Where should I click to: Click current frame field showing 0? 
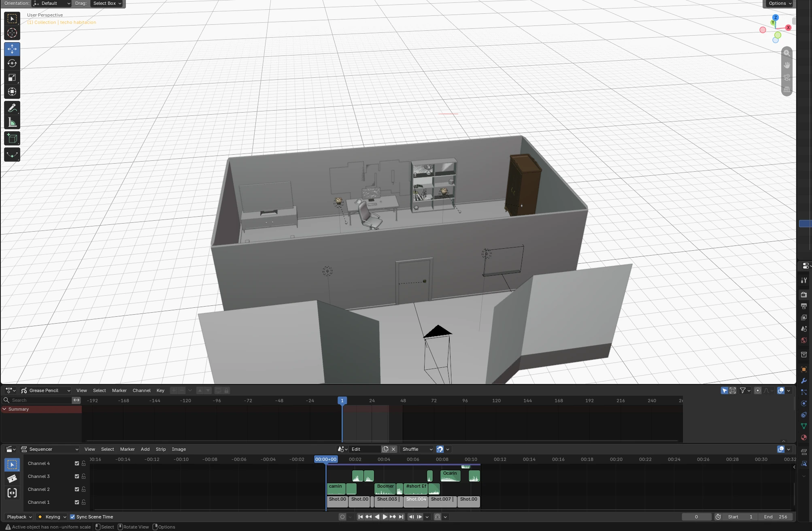(697, 517)
